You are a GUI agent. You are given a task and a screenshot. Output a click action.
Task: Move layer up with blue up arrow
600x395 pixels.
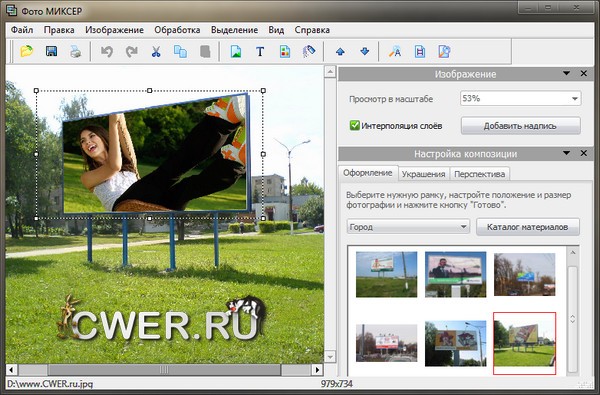(340, 51)
